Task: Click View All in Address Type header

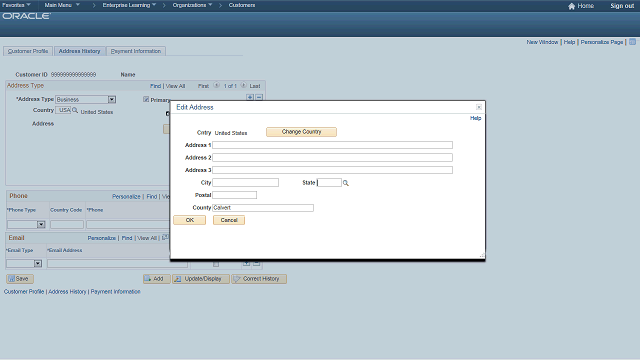Action: coord(176,86)
